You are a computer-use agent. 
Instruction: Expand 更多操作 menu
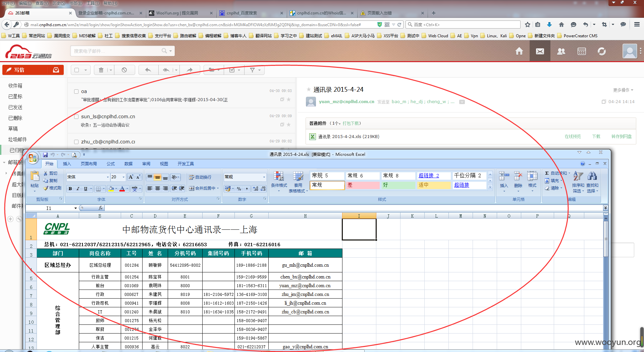coord(623,90)
